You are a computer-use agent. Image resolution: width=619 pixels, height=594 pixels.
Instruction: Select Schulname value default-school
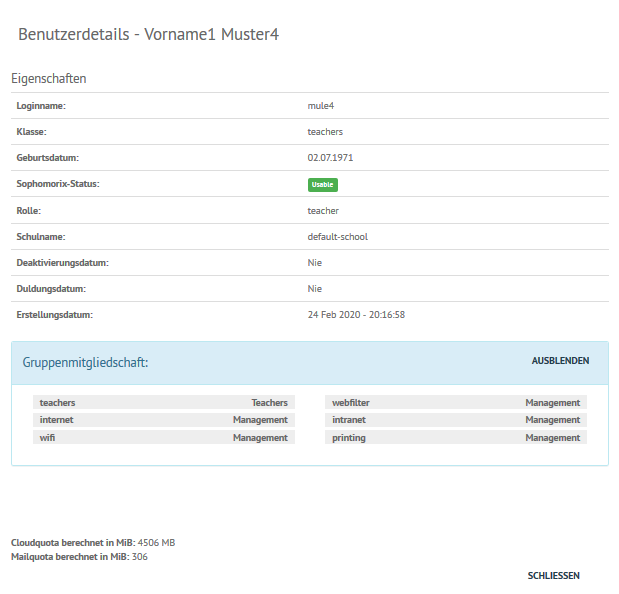[x=338, y=237]
